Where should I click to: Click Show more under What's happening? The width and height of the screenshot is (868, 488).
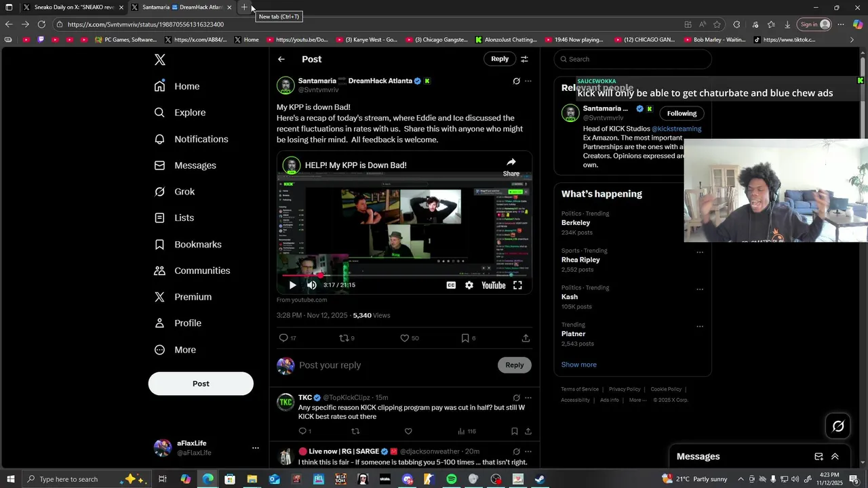click(x=579, y=365)
